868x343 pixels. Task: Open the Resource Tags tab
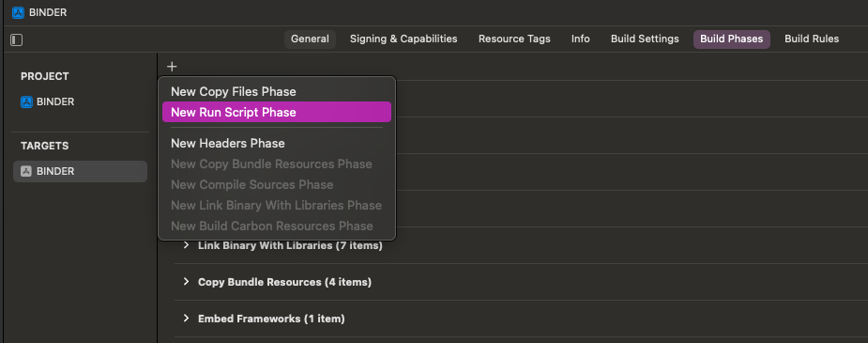514,39
